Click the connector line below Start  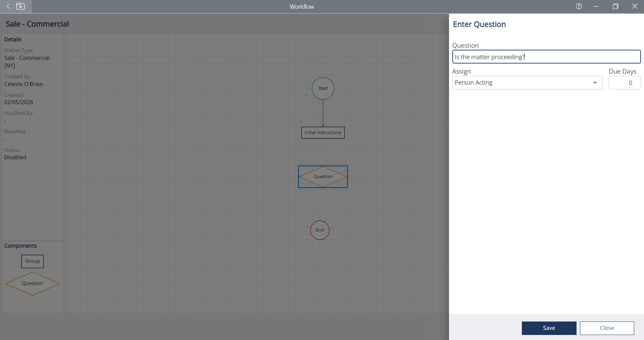tap(323, 113)
